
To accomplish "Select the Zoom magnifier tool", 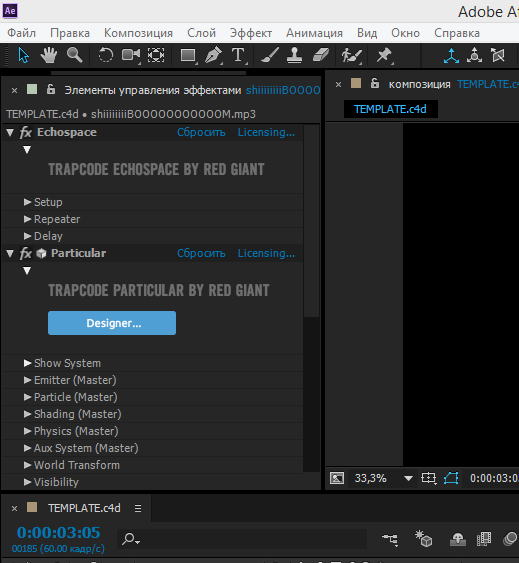I will click(74, 55).
